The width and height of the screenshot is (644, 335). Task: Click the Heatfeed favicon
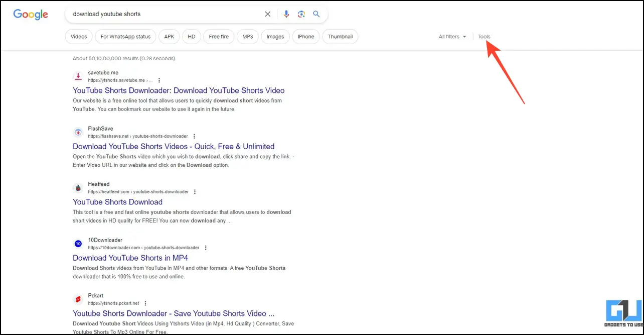tap(78, 188)
